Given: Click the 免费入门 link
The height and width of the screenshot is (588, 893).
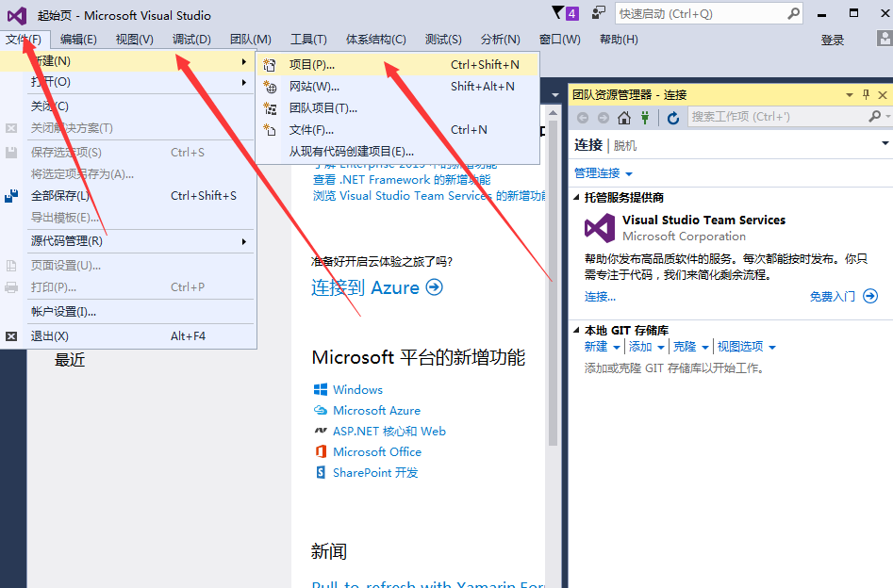Looking at the screenshot, I should click(832, 297).
